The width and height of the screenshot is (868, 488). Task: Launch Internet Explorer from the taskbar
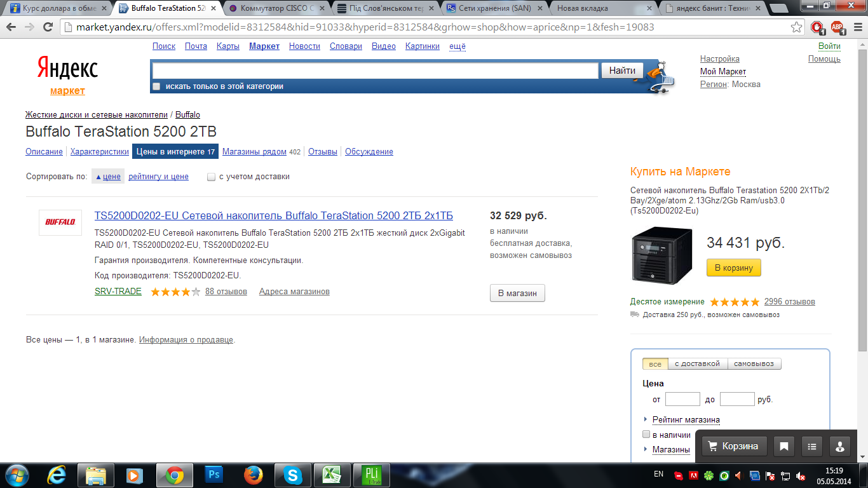tap(57, 475)
